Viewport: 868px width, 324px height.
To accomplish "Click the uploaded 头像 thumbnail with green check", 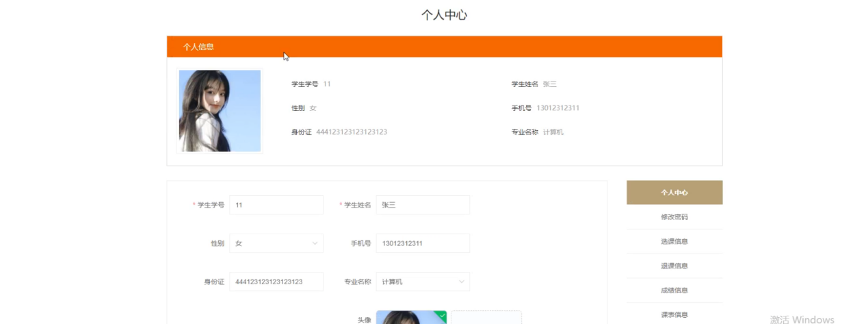I will [411, 317].
